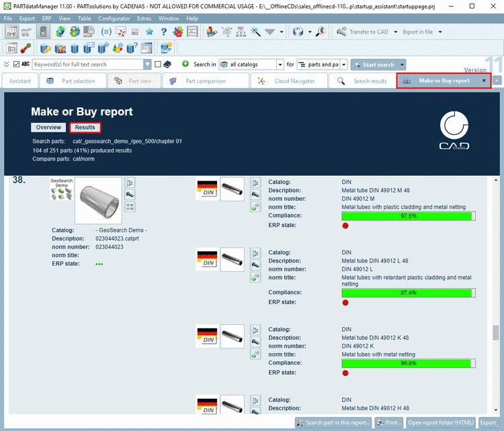This screenshot has width=504, height=431.
Task: Switch to the Part comparison tab
Action: click(206, 81)
